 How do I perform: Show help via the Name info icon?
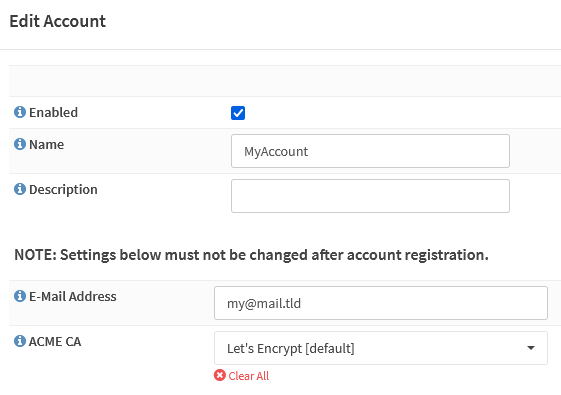(20, 144)
